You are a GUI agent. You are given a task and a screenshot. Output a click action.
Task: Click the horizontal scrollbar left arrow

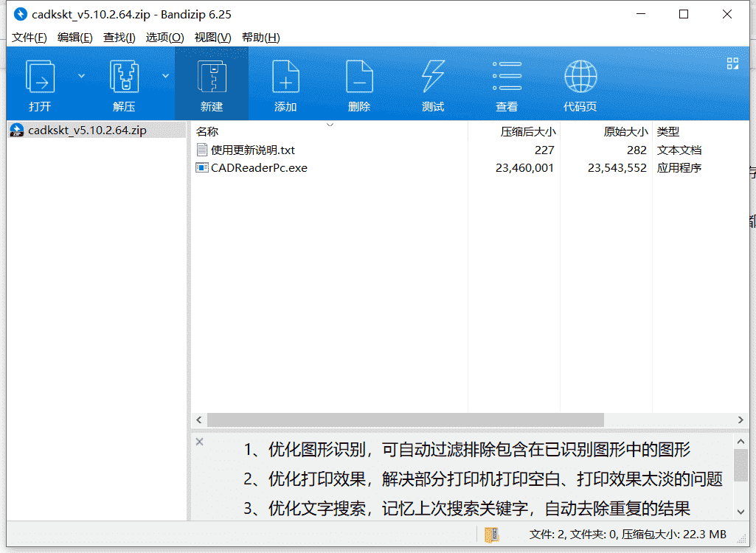coord(199,420)
